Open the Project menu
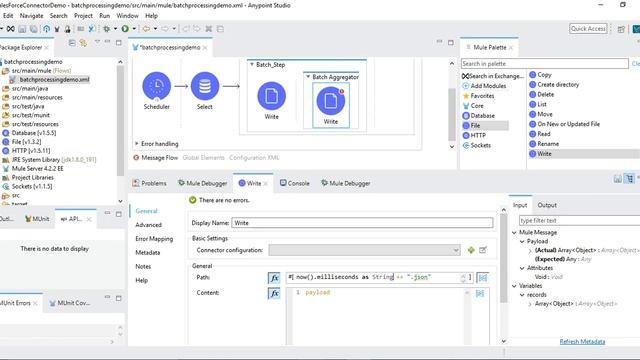Screen dimensions: 640x360 pyautogui.click(x=83, y=16)
